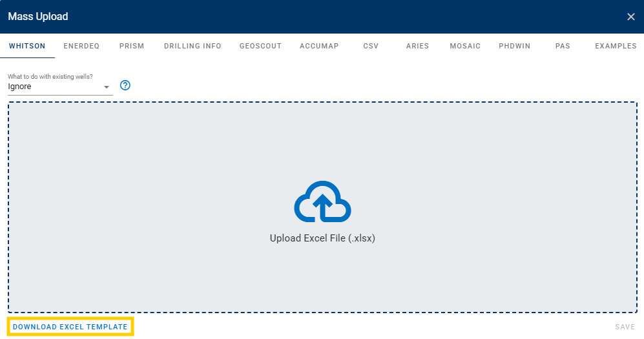Open the ACCUMAP tab
Screen dimensions: 644x339
click(319, 46)
